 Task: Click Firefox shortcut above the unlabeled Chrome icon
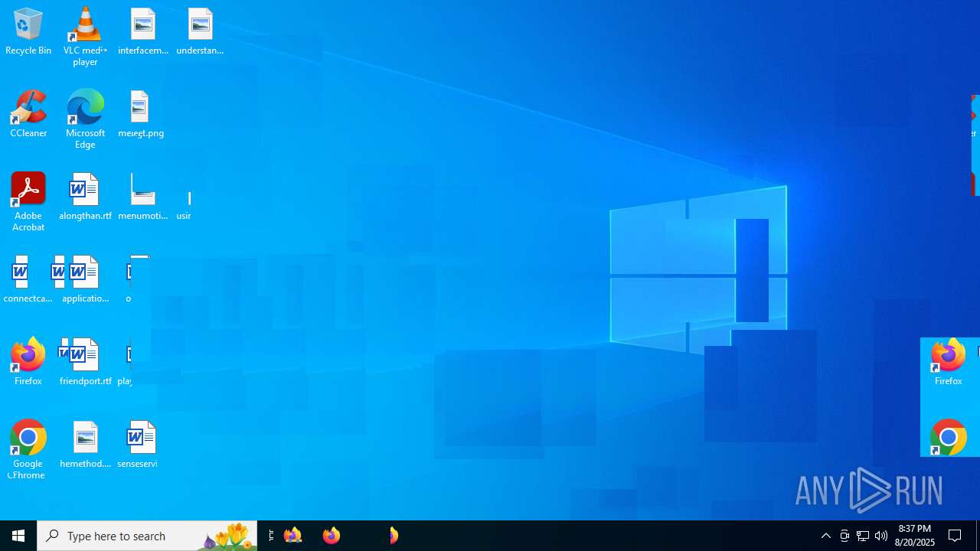(x=948, y=362)
